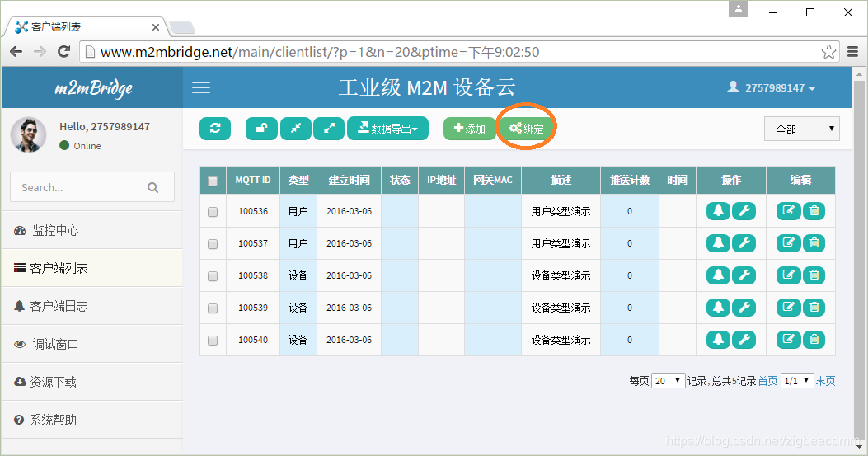Click the wrench icon for row 100538
This screenshot has height=456, width=868.
tap(744, 275)
